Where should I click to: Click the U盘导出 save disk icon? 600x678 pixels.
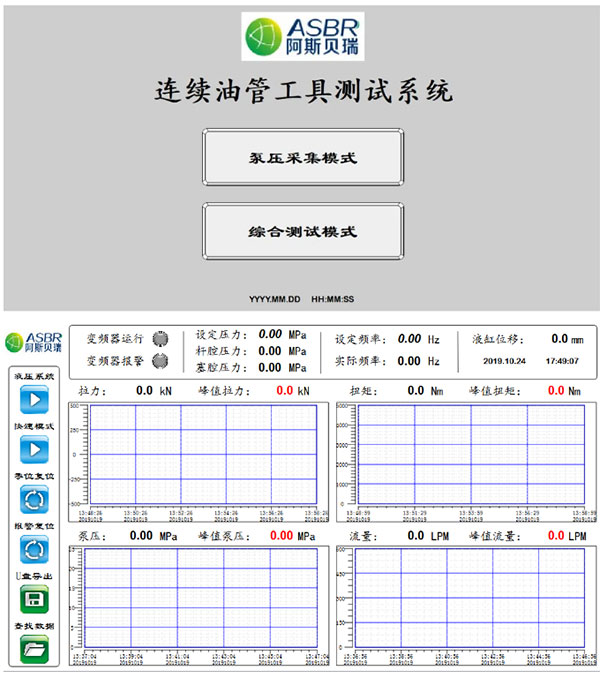(x=33, y=598)
